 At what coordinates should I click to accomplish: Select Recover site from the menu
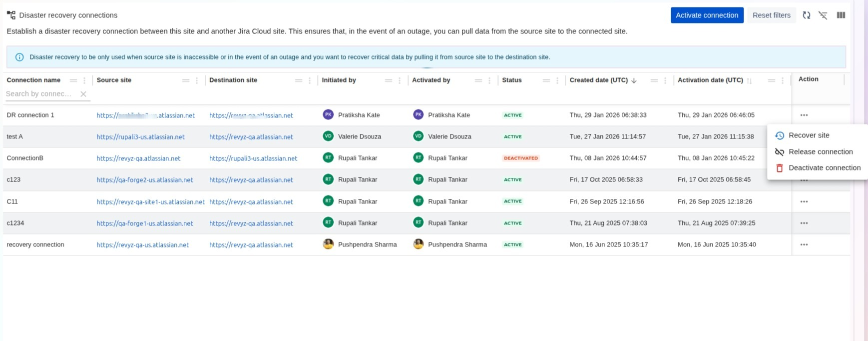pyautogui.click(x=809, y=135)
